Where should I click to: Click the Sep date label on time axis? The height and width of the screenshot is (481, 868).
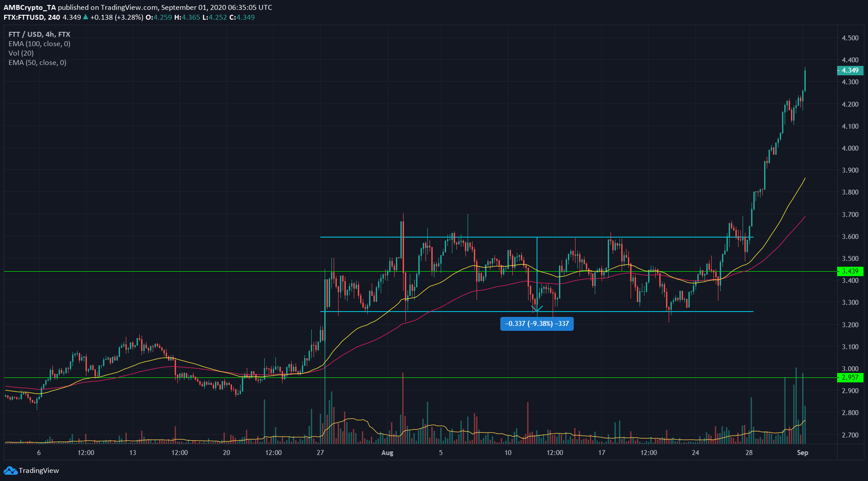pyautogui.click(x=803, y=453)
